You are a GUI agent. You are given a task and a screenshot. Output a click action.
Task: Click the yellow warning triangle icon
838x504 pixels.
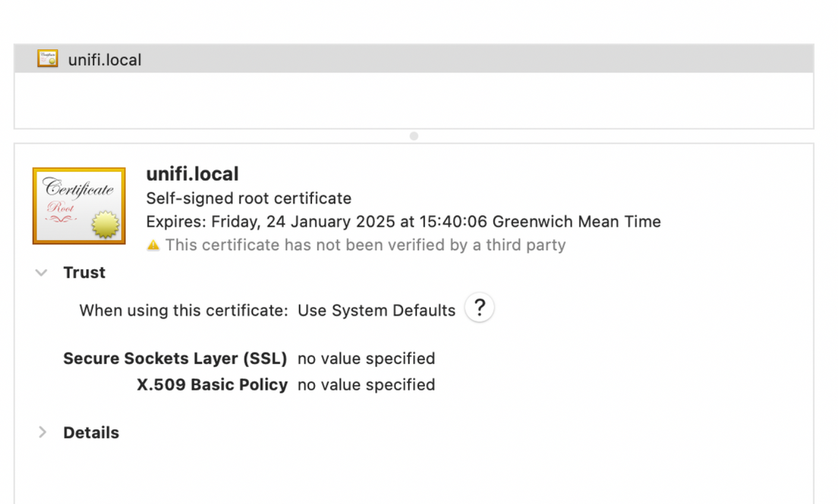[x=153, y=245]
